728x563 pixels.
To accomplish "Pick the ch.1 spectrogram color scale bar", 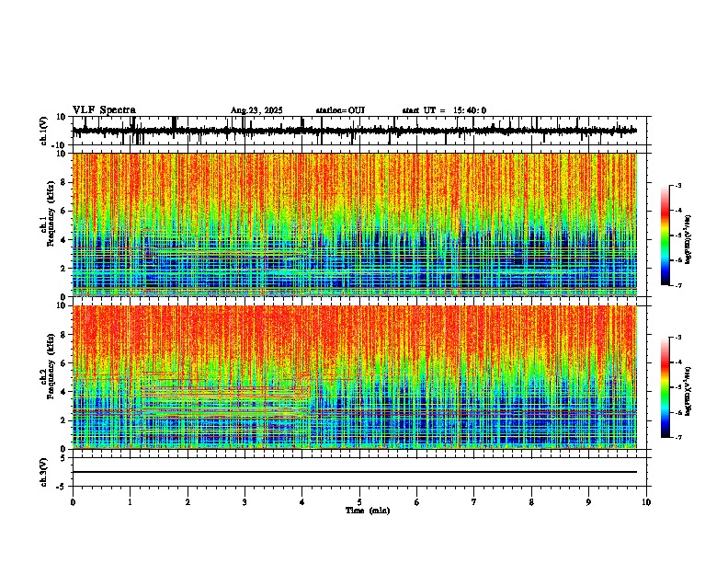I will [x=665, y=236].
